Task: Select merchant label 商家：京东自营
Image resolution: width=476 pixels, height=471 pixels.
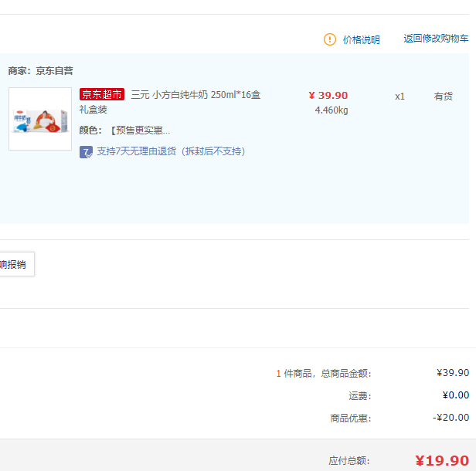Action: (41, 71)
